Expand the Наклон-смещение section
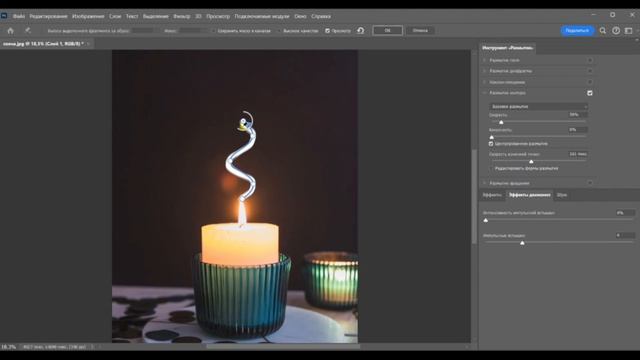640x360 pixels. coord(484,82)
